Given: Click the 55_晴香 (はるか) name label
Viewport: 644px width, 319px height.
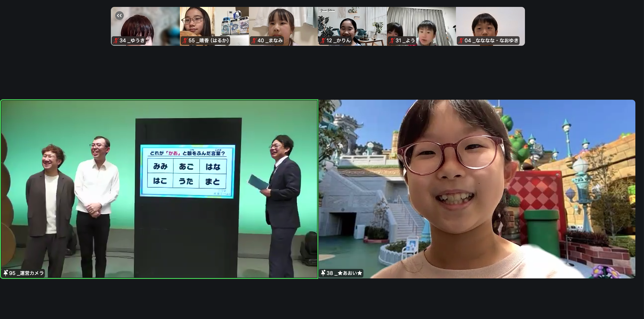Looking at the screenshot, I should tap(209, 41).
